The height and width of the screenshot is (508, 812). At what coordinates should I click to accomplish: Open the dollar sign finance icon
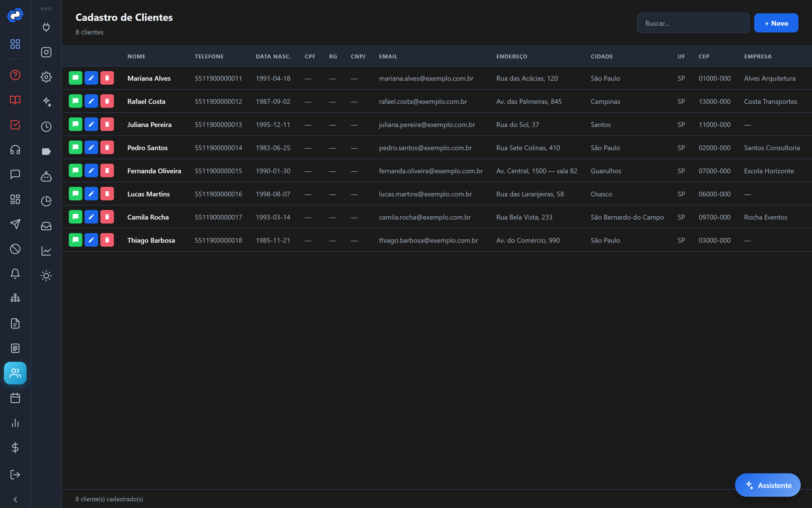coord(15,448)
